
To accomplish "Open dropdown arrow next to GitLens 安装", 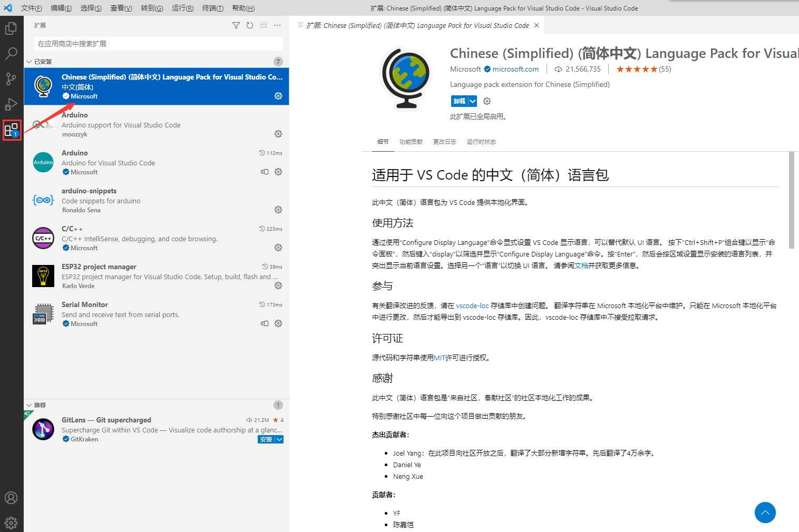I will [279, 439].
